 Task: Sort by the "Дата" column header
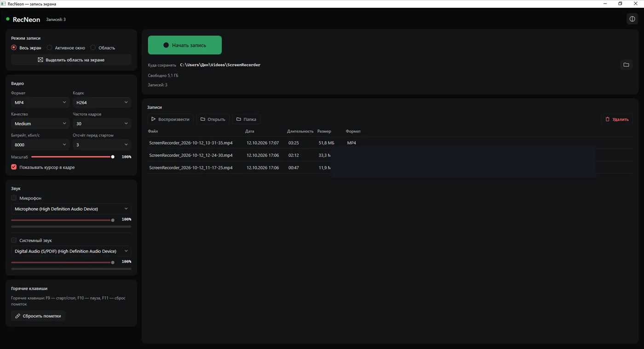pos(250,131)
